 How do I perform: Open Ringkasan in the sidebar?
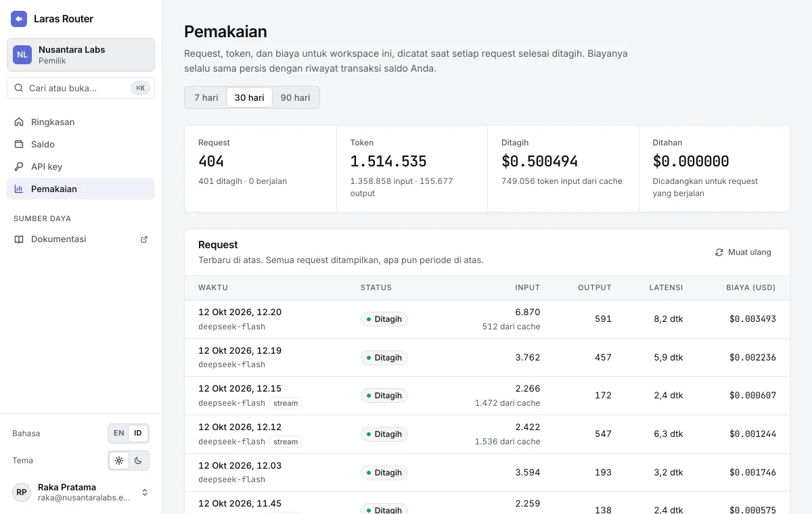(81, 122)
